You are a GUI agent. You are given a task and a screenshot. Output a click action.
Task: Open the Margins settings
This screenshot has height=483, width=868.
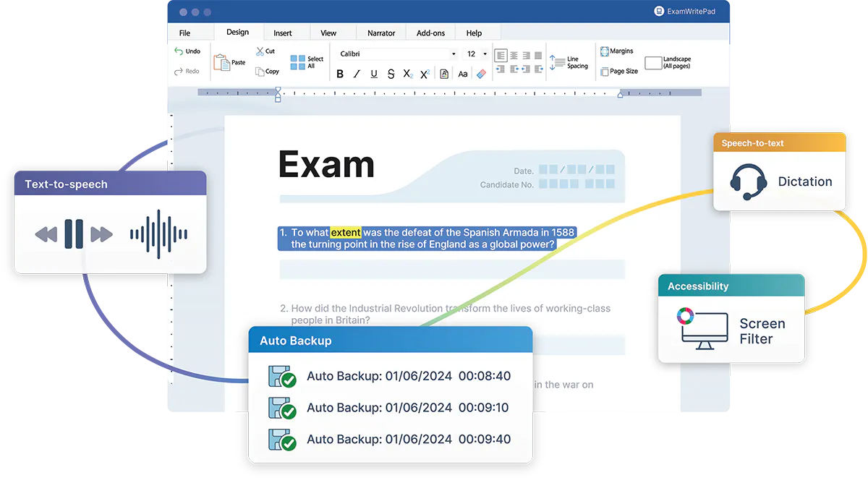point(617,51)
